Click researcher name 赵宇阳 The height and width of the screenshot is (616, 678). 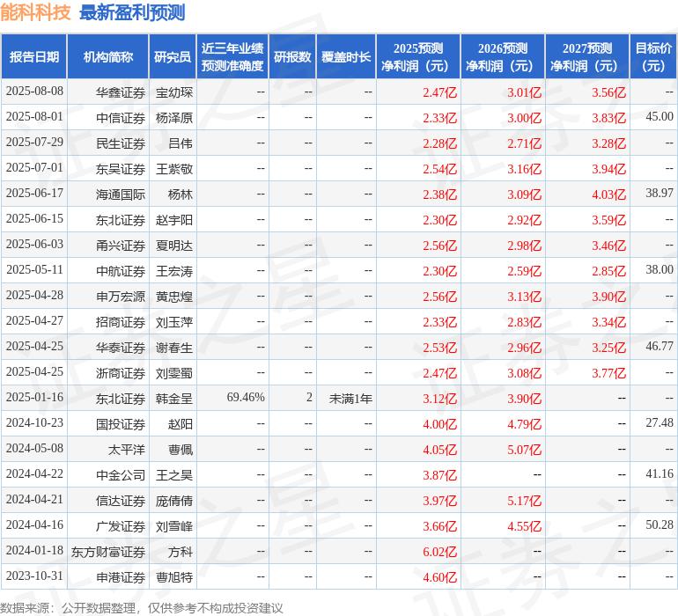coord(173,220)
